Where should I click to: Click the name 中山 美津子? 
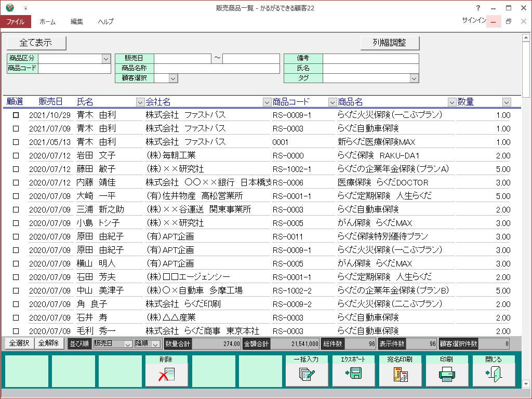[100, 290]
